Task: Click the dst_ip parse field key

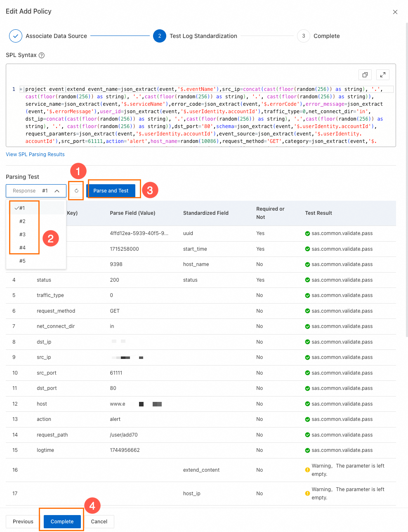Action: tap(44, 342)
